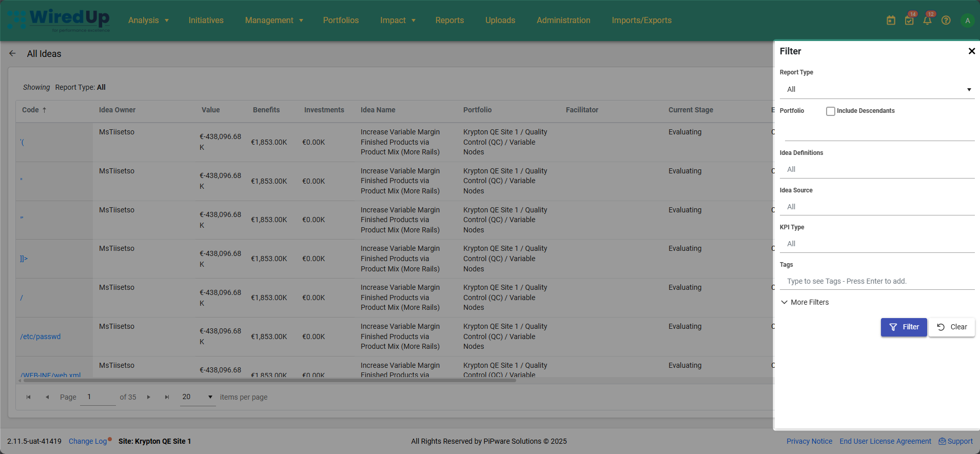Click the KPI Type field
This screenshot has width=980, height=454.
[877, 244]
